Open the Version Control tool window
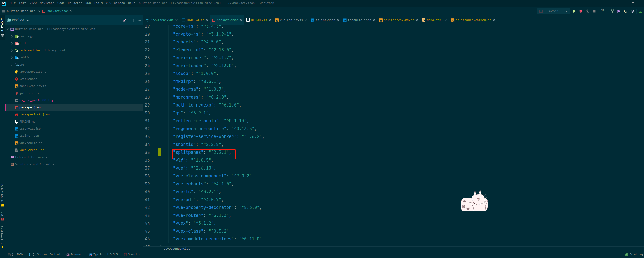The image size is (644, 258). [45, 254]
